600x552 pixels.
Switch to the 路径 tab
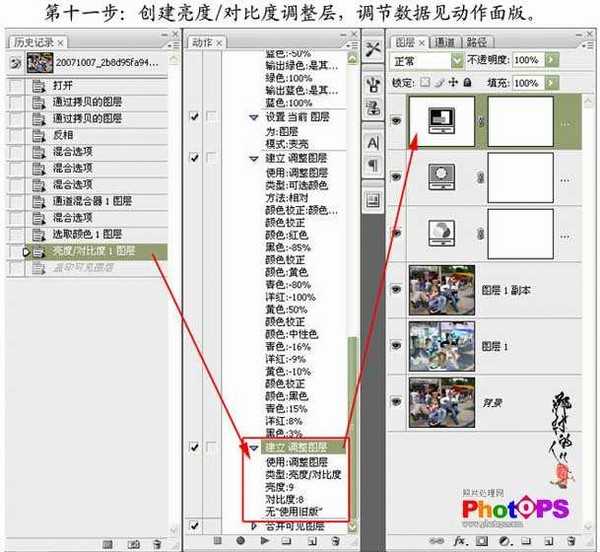(x=477, y=42)
